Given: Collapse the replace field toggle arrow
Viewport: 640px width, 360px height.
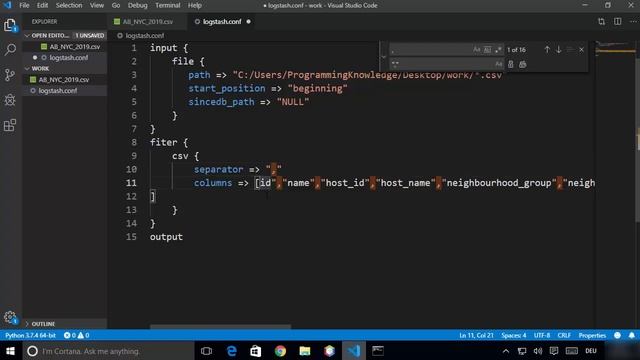Looking at the screenshot, I should 384,57.
